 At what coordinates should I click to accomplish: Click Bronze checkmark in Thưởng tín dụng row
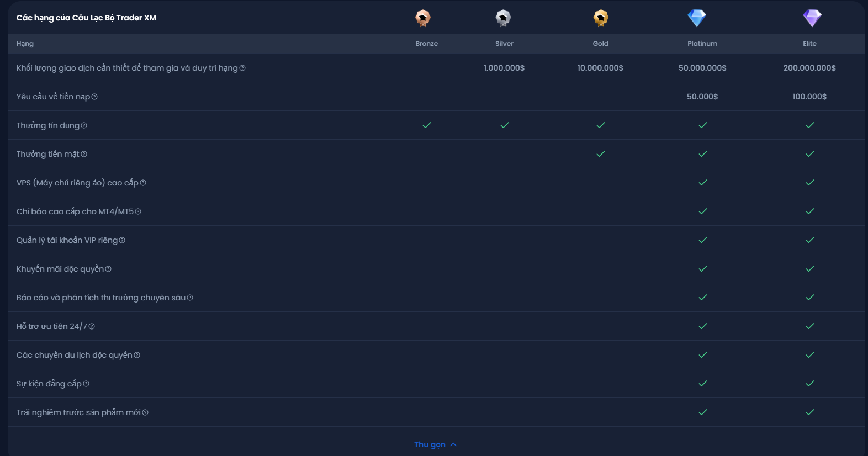point(427,125)
